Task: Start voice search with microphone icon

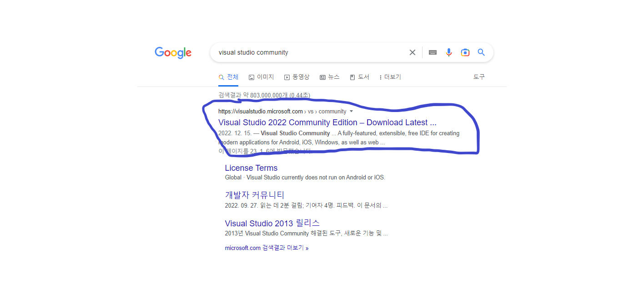Action: point(449,52)
